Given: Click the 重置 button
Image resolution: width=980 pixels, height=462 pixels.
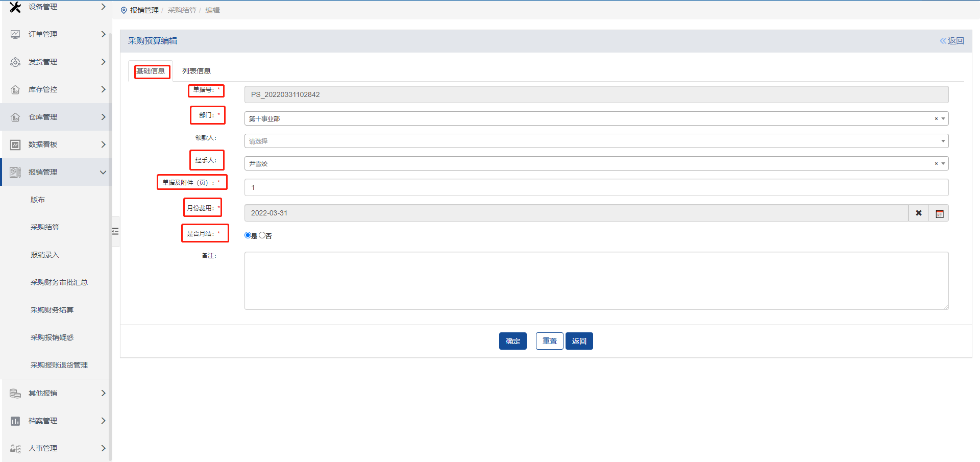Looking at the screenshot, I should (549, 341).
